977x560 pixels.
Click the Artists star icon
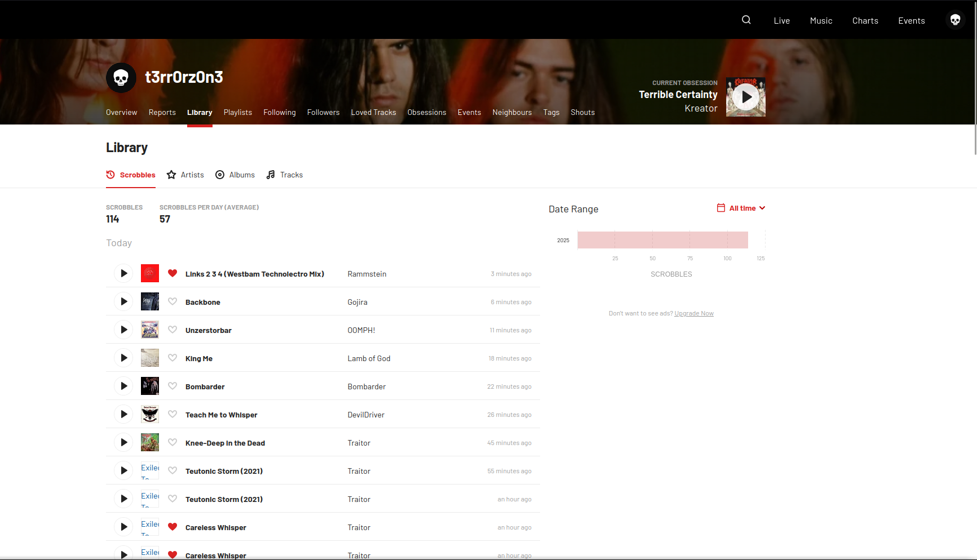[x=171, y=175]
